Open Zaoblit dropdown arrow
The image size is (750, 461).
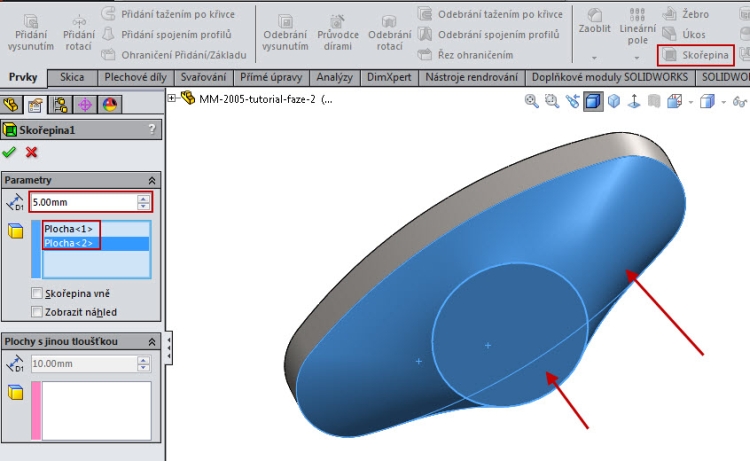coord(594,58)
